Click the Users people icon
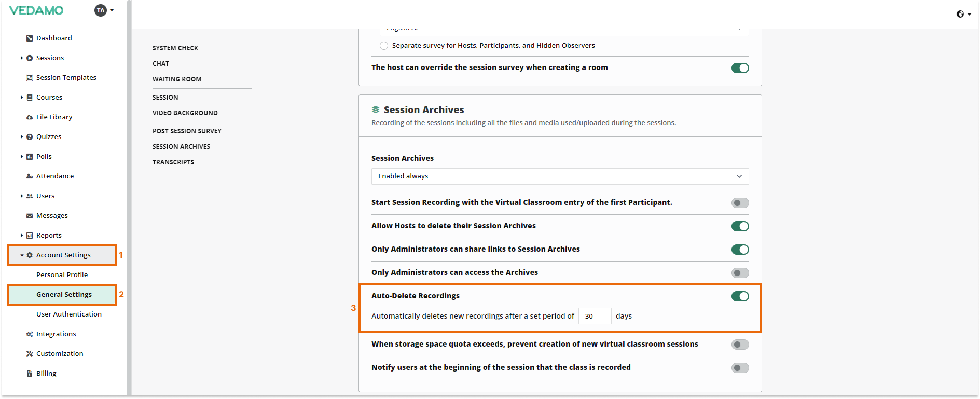 [x=30, y=196]
